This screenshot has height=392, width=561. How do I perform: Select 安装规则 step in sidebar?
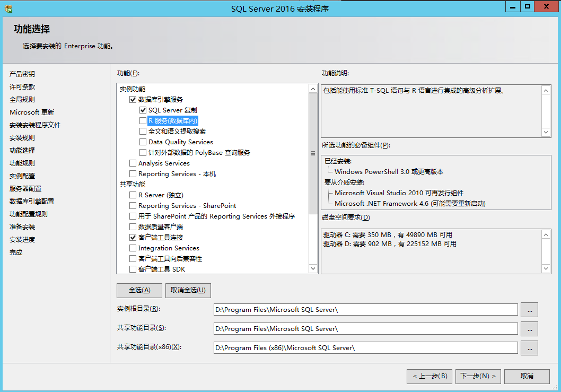[x=22, y=138]
